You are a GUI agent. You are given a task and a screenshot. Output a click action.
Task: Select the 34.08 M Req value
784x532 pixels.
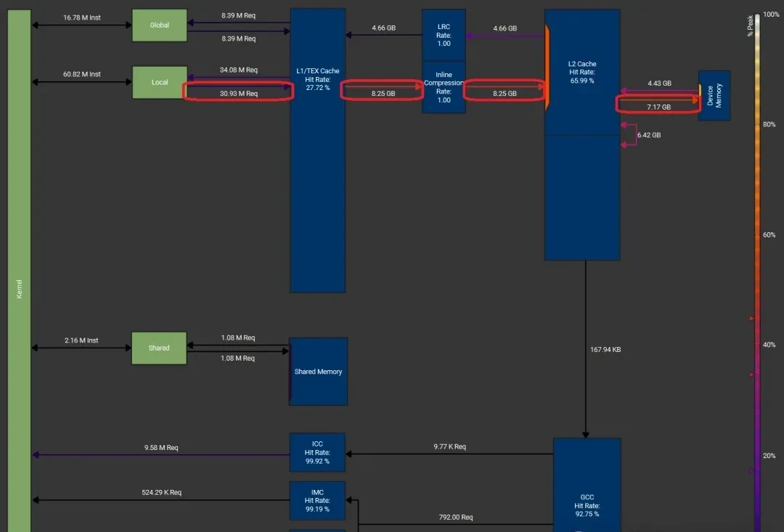coord(239,70)
